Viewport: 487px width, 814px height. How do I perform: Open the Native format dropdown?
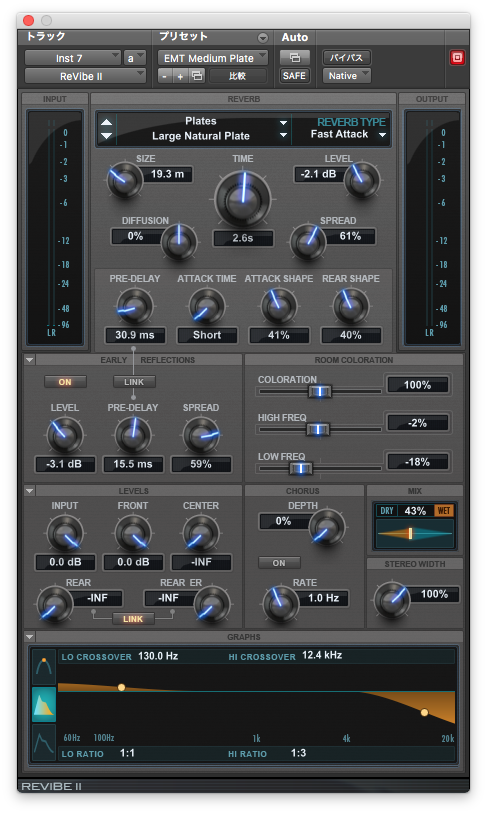point(346,76)
